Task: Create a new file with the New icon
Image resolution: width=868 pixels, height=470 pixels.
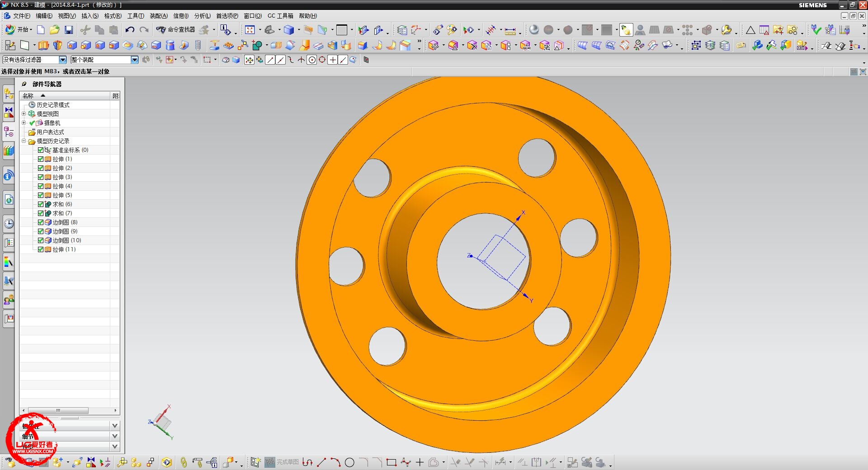Action: (41, 30)
